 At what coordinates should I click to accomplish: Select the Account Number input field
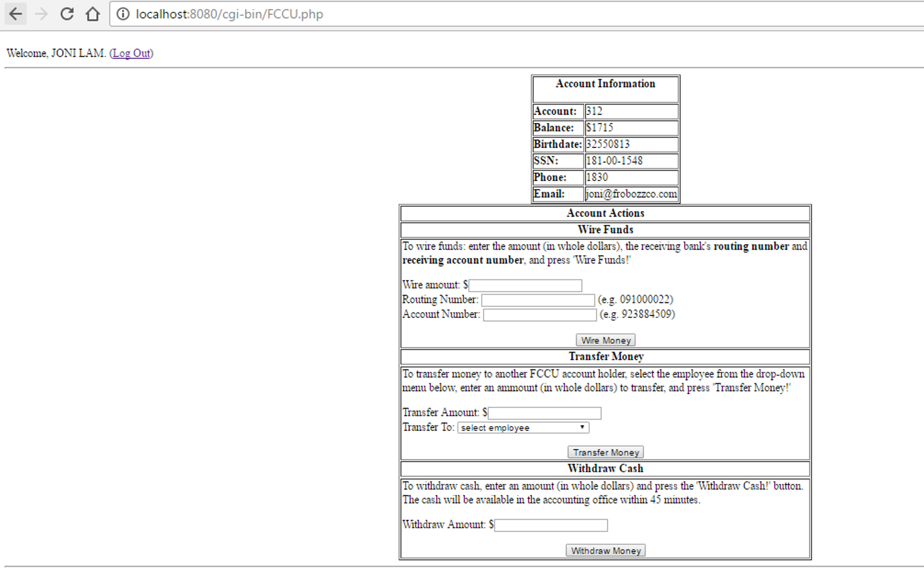540,315
